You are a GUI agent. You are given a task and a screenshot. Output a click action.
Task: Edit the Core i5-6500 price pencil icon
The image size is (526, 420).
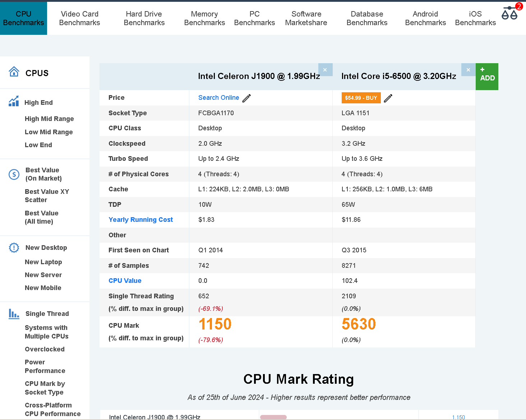(388, 98)
